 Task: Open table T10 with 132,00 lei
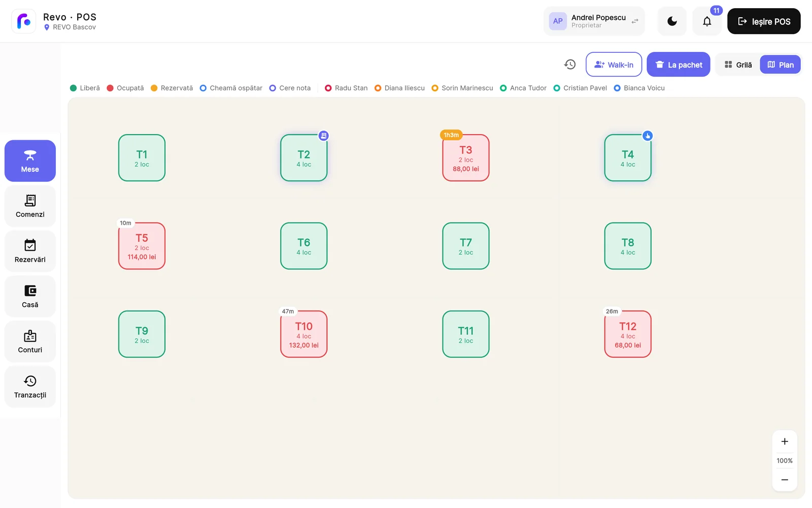point(303,334)
